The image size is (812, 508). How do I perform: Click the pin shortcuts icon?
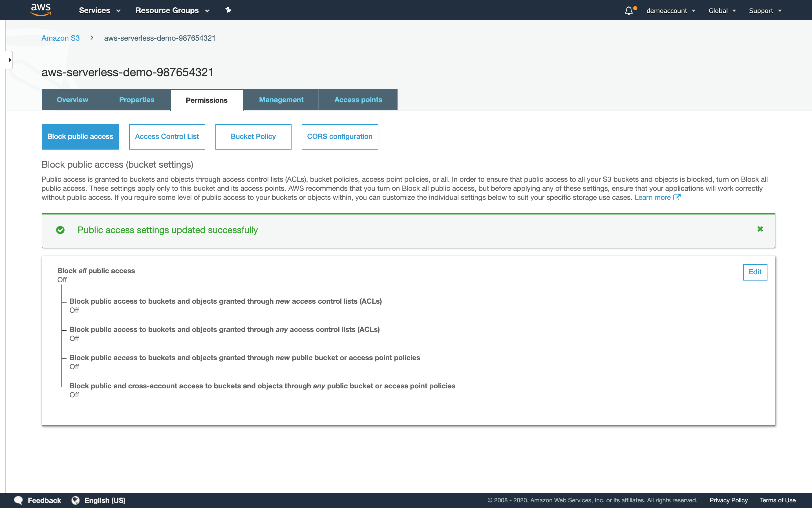[x=228, y=10]
